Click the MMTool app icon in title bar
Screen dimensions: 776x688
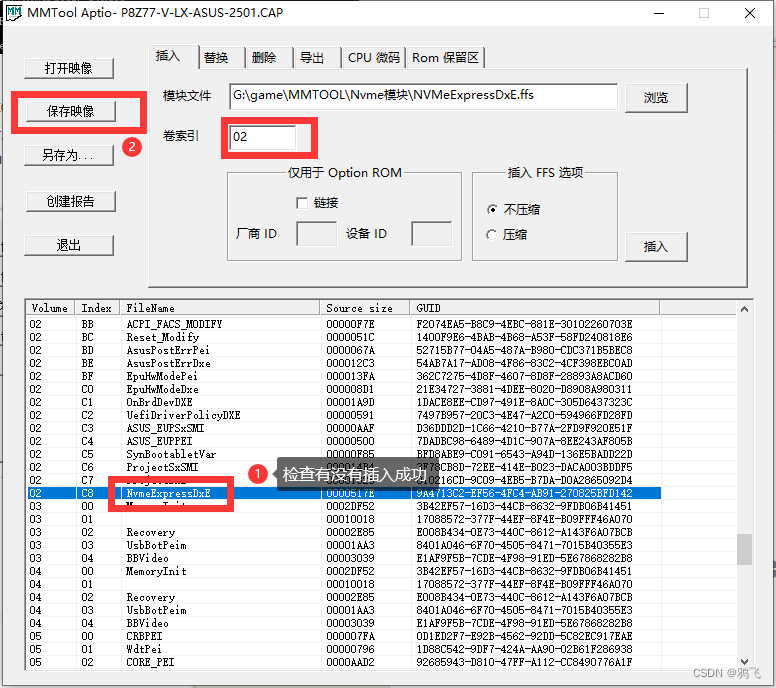coord(13,13)
